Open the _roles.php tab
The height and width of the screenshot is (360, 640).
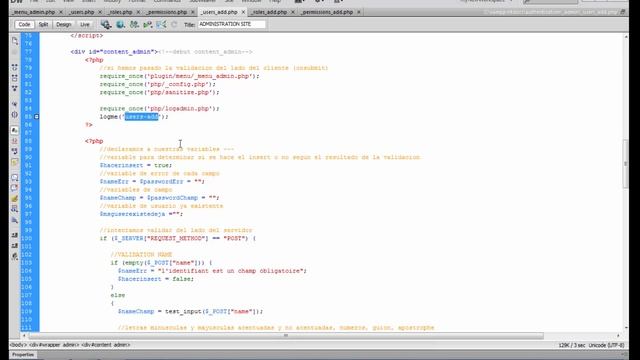point(120,12)
